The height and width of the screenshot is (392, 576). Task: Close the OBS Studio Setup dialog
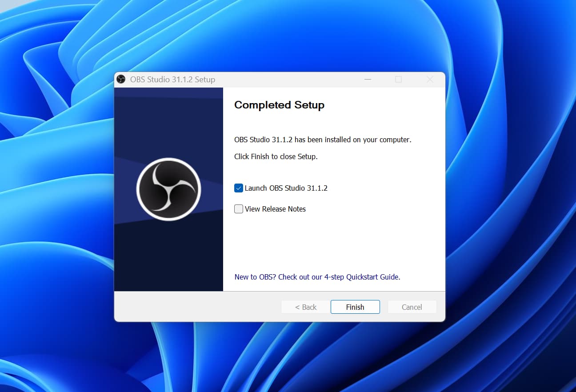coord(430,80)
